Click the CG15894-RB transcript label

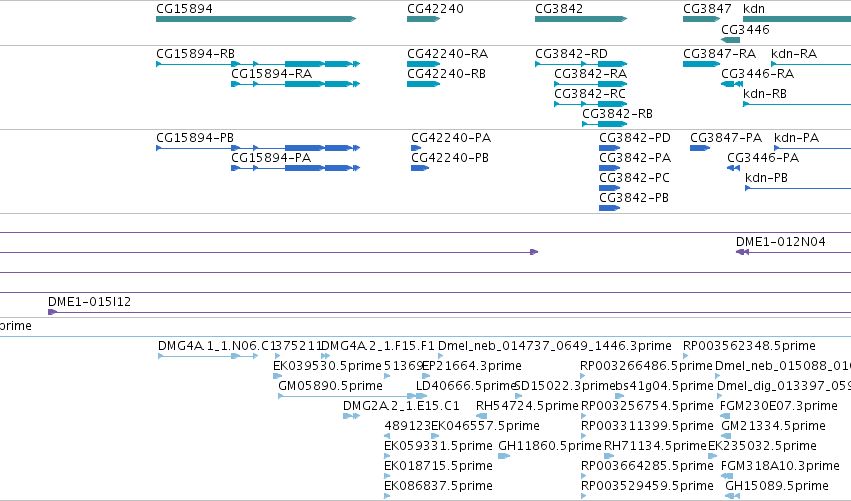click(195, 54)
